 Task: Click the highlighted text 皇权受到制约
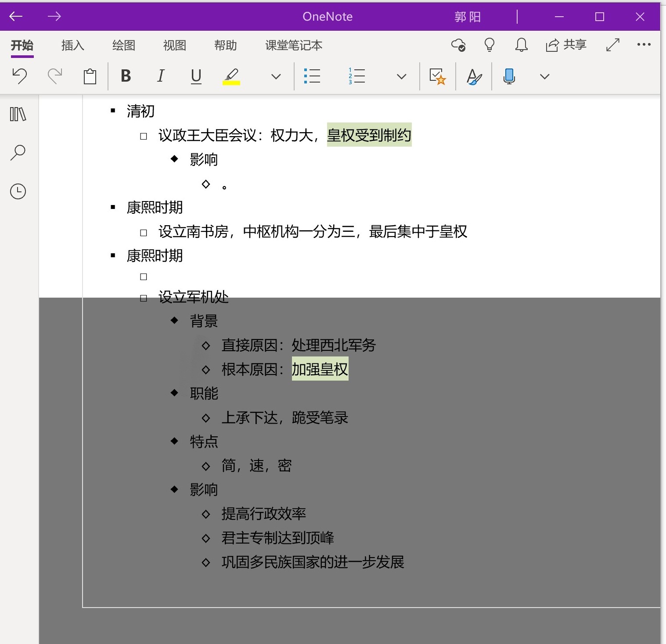pos(369,135)
